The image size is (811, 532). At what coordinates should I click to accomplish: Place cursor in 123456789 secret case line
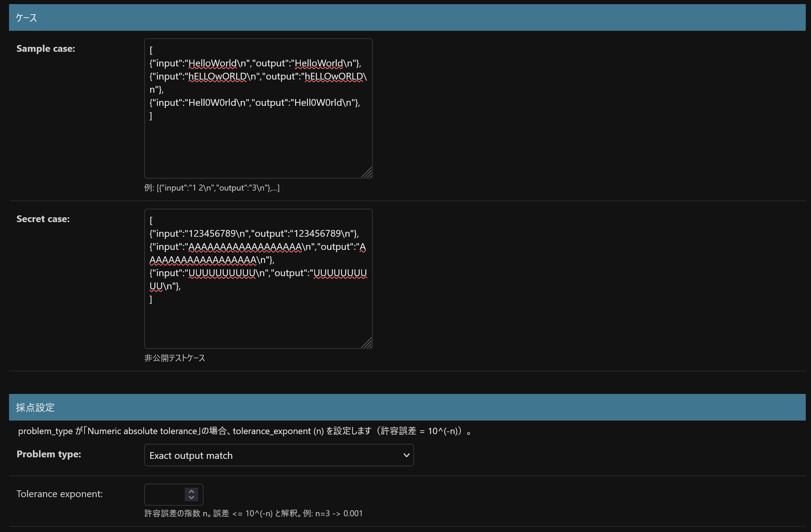[x=254, y=234]
